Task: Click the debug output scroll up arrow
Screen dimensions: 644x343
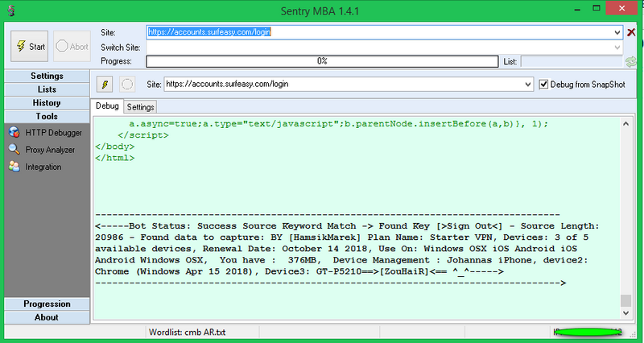Action: pyautogui.click(x=625, y=124)
